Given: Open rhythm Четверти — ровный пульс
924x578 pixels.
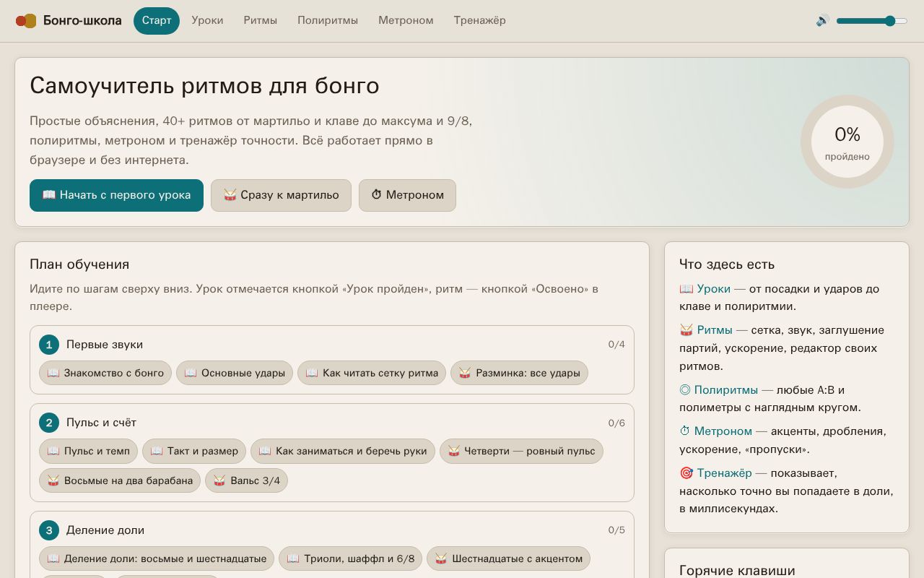Looking at the screenshot, I should coord(521,451).
